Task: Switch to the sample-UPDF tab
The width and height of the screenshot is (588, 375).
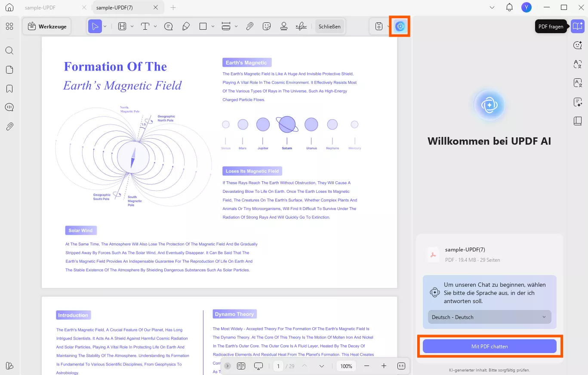Action: click(x=40, y=7)
